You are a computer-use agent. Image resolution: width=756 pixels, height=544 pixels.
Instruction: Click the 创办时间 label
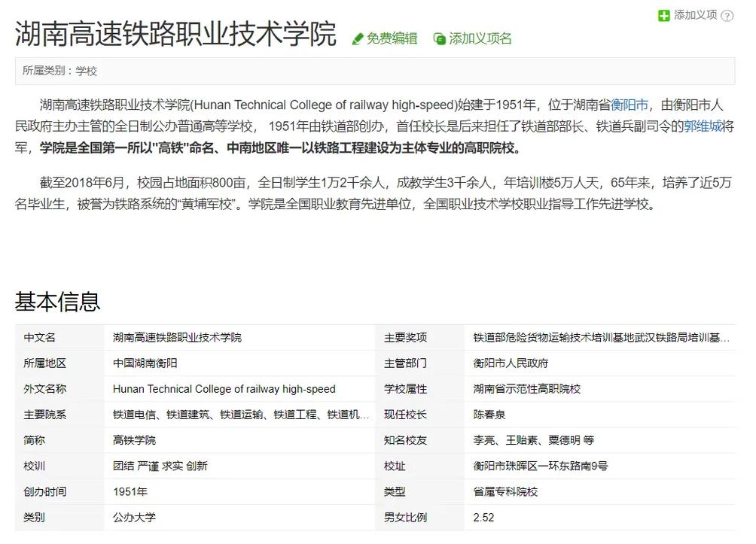(45, 492)
